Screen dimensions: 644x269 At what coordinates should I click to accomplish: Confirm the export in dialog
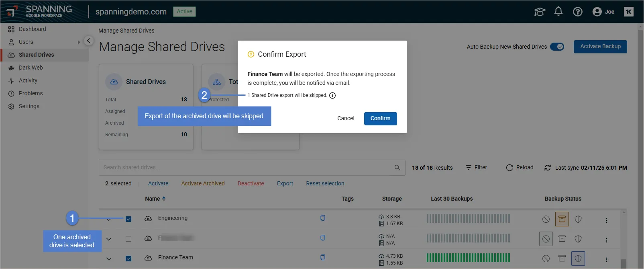tap(380, 118)
